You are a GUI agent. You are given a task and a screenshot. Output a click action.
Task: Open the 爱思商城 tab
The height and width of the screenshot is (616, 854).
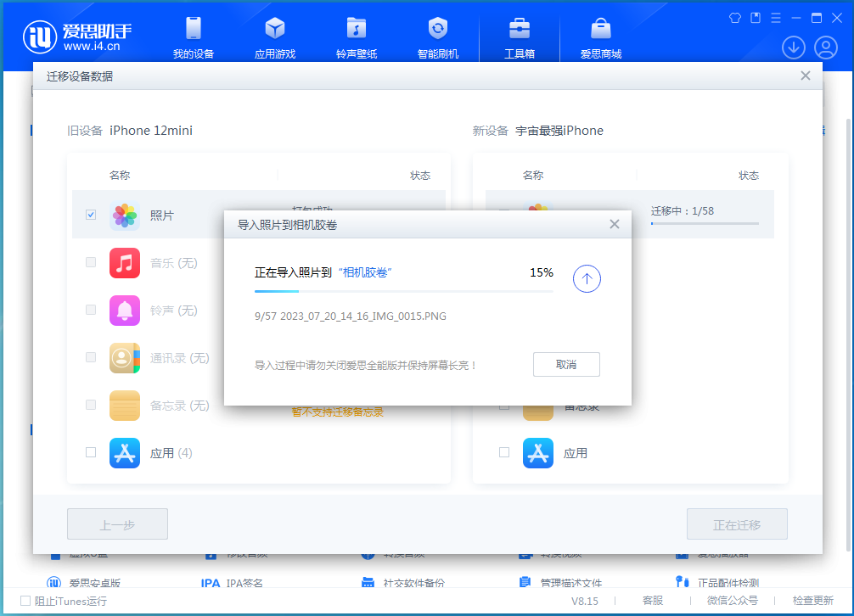[x=601, y=37]
